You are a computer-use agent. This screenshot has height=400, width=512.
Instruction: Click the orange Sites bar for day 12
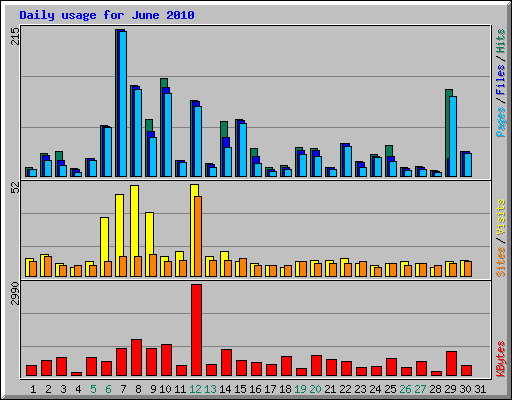tap(198, 236)
